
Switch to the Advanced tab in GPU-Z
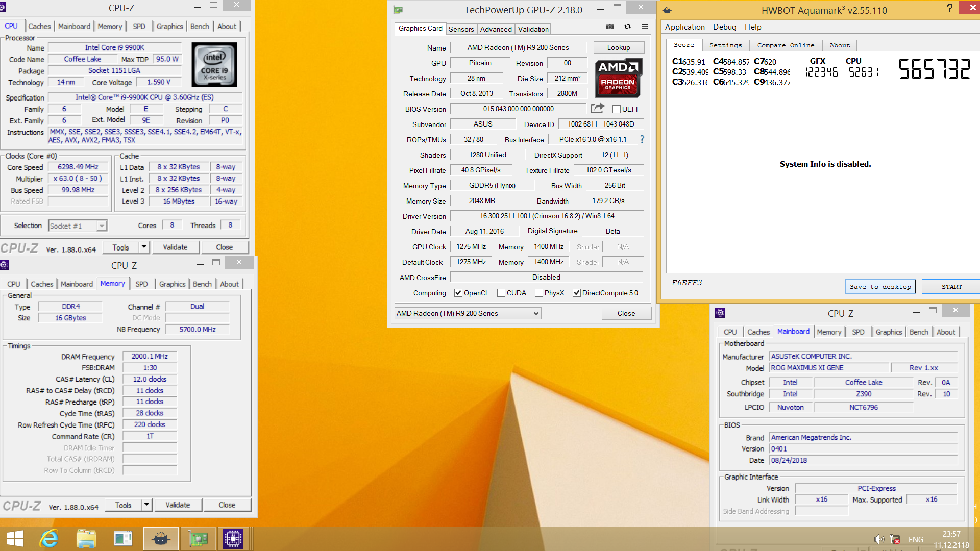click(x=496, y=29)
